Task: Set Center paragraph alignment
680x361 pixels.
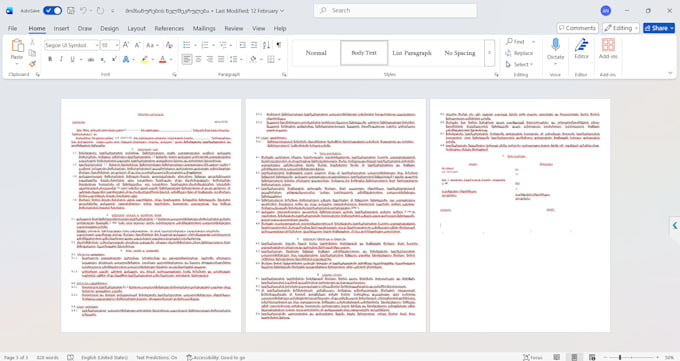Action: click(x=198, y=59)
